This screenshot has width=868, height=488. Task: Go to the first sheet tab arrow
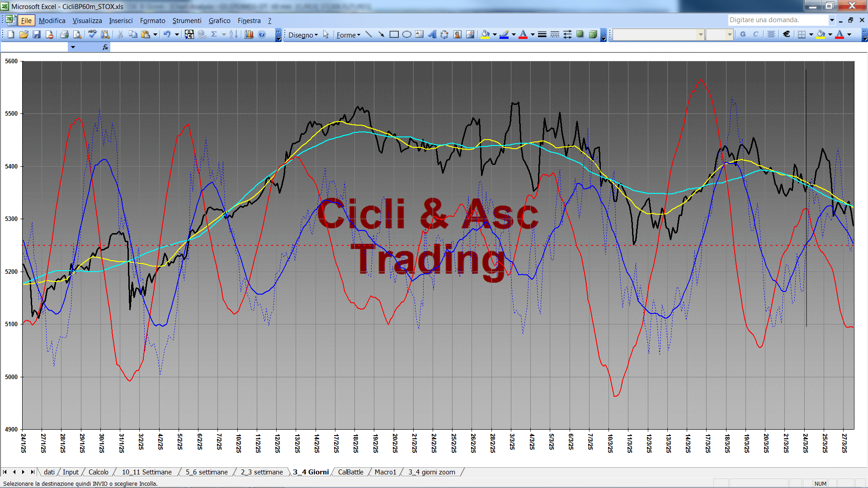pyautogui.click(x=5, y=472)
